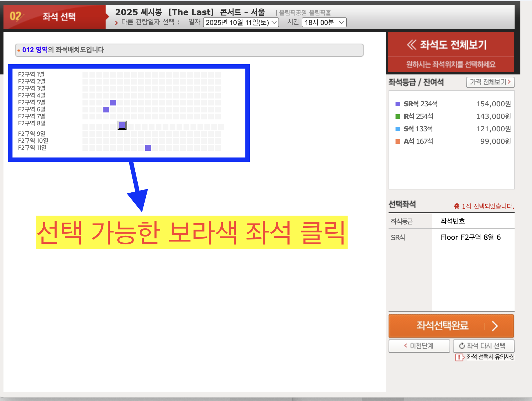This screenshot has width=532, height=401.
Task: Click the concert title 2025 쎄시봉 [The Last]
Action: tap(190, 12)
